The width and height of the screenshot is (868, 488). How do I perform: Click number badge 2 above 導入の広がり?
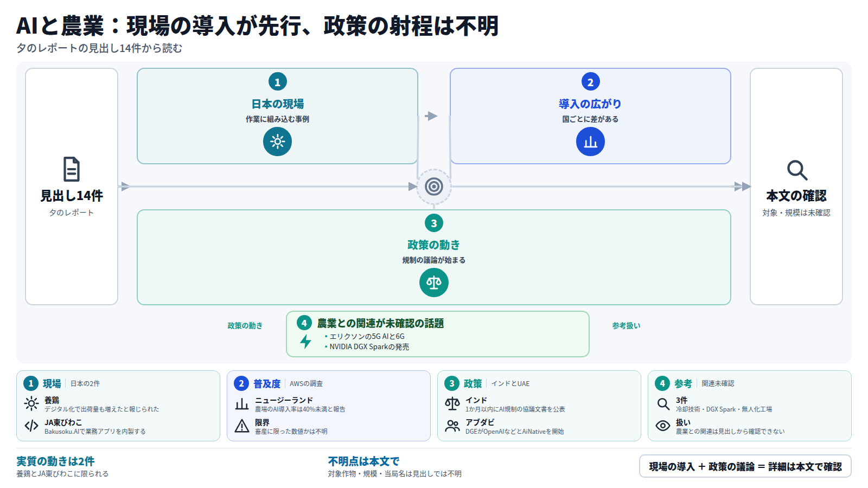point(590,82)
